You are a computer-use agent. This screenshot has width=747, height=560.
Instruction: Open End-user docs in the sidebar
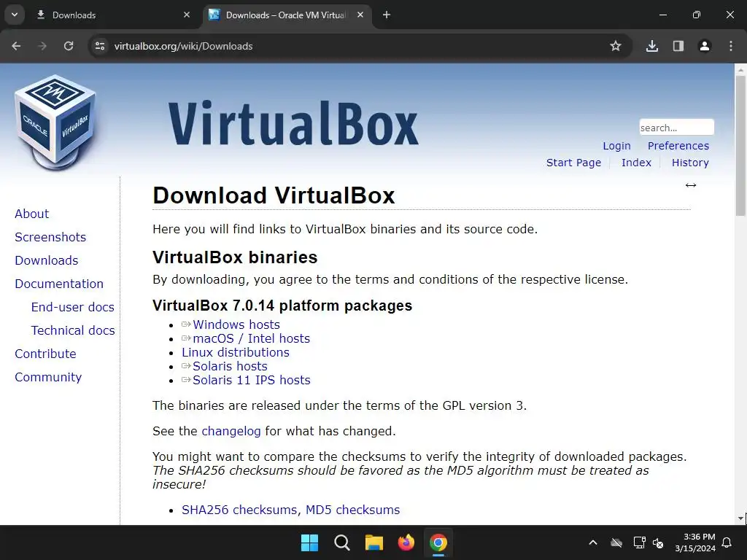point(72,307)
